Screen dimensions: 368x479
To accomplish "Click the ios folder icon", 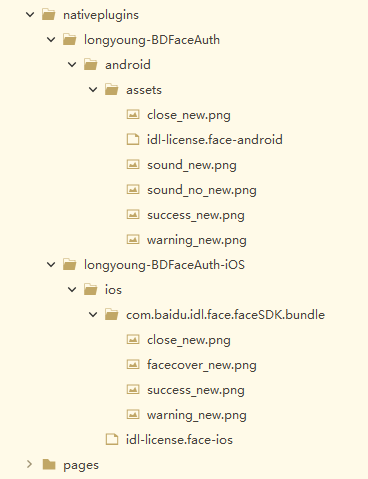I will [91, 290].
